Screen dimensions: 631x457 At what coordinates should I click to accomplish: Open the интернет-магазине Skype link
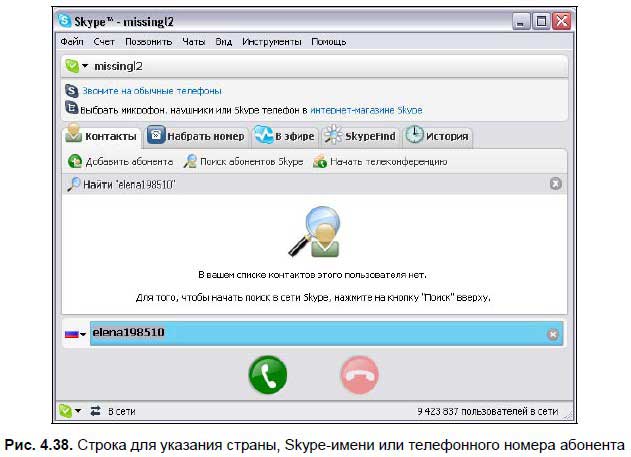pos(366,108)
